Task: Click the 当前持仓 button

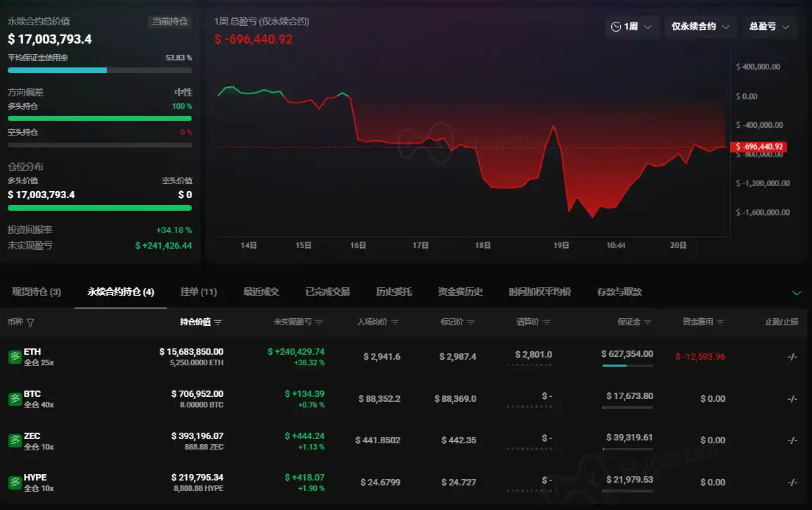Action: (x=170, y=22)
